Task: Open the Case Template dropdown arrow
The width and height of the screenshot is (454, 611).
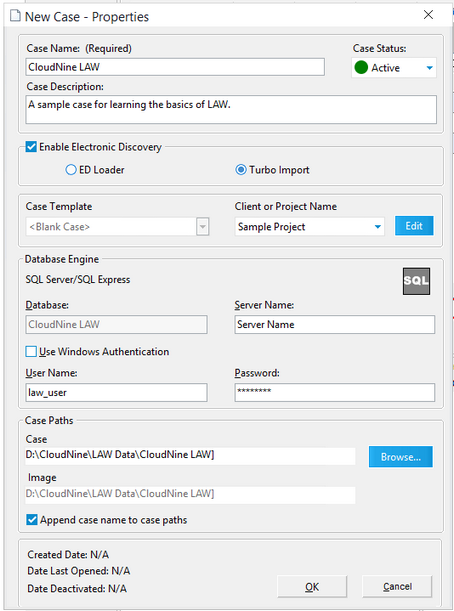Action: tap(203, 226)
